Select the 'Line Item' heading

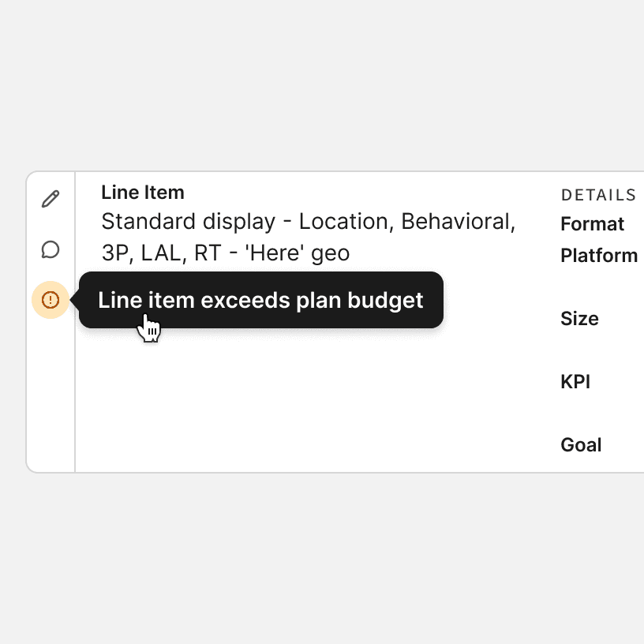click(x=143, y=193)
